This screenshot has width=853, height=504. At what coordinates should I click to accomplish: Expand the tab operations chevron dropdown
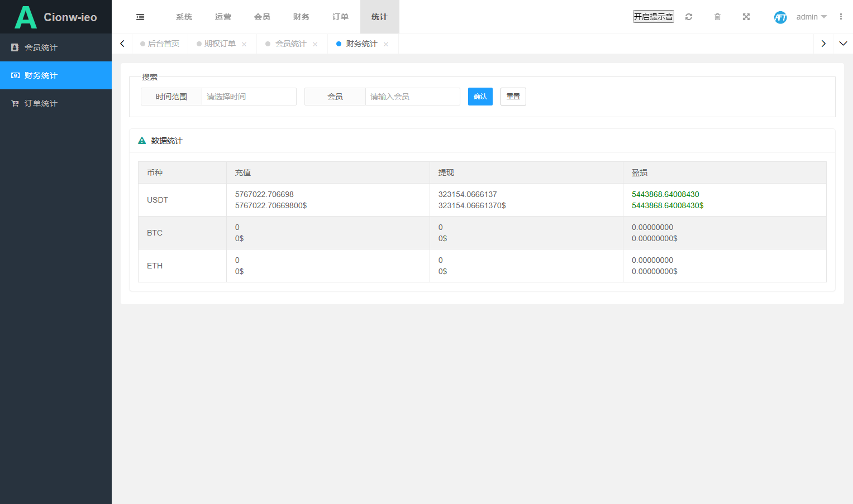(843, 44)
